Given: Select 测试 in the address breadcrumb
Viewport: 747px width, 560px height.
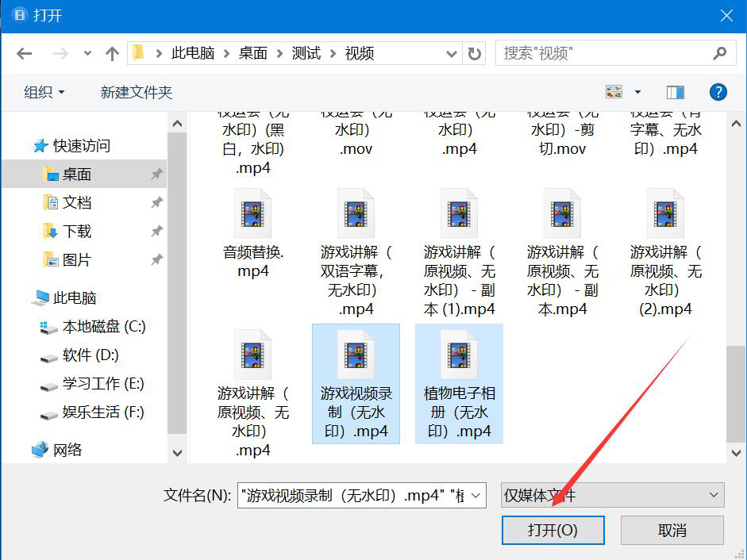Looking at the screenshot, I should [x=306, y=53].
